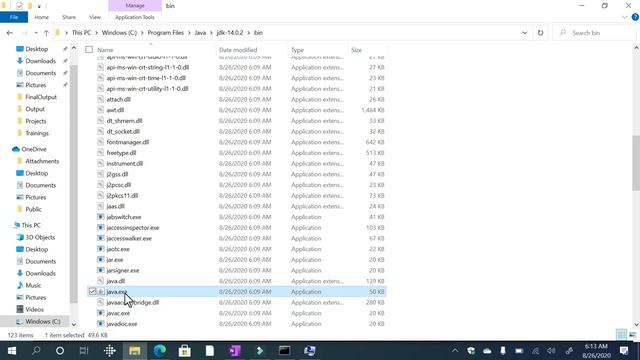Open Trainings folder in sidebar
Screen dimensions: 640x360
[37, 133]
